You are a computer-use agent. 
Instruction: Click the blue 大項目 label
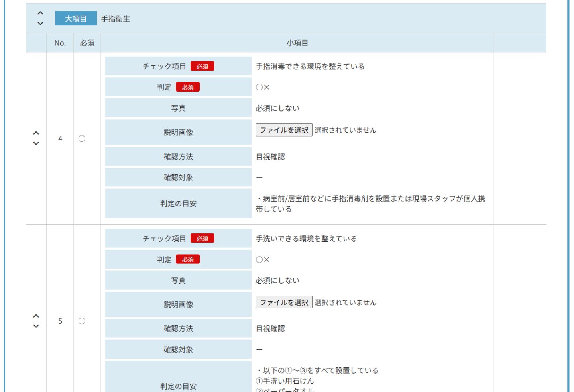76,19
